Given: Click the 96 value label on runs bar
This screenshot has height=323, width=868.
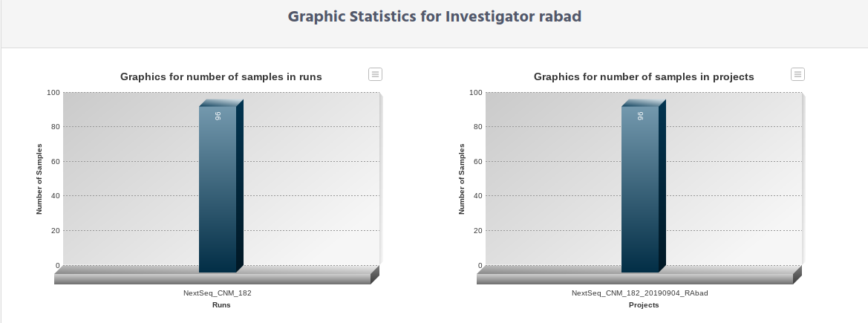Looking at the screenshot, I should click(x=218, y=116).
